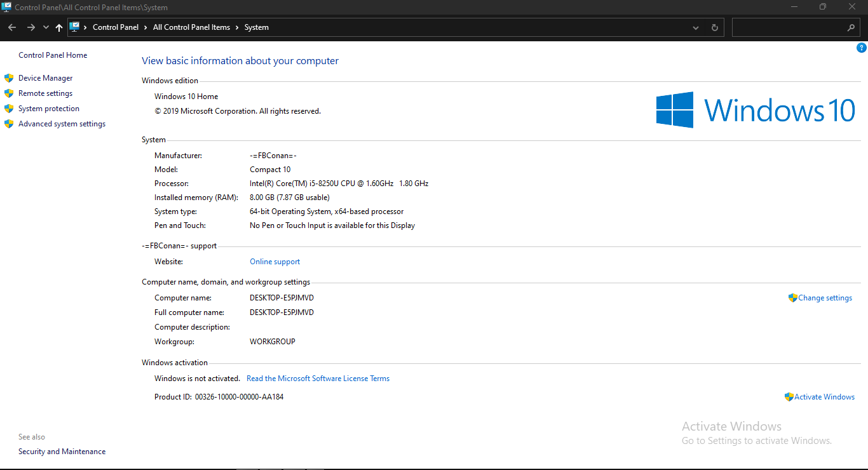Image resolution: width=868 pixels, height=470 pixels.
Task: Click the processor value i5-8250U text
Action: pos(339,184)
